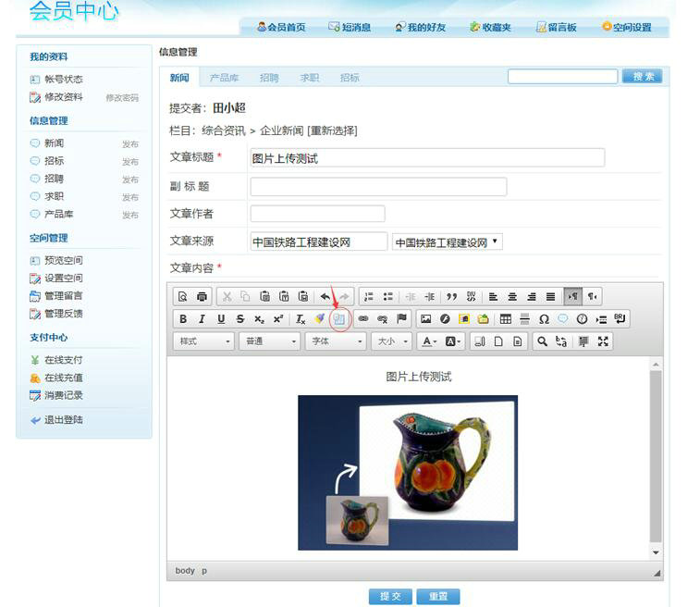Maximize the editor with the fullscreen icon
Screen dimensions: 700x607
[603, 341]
